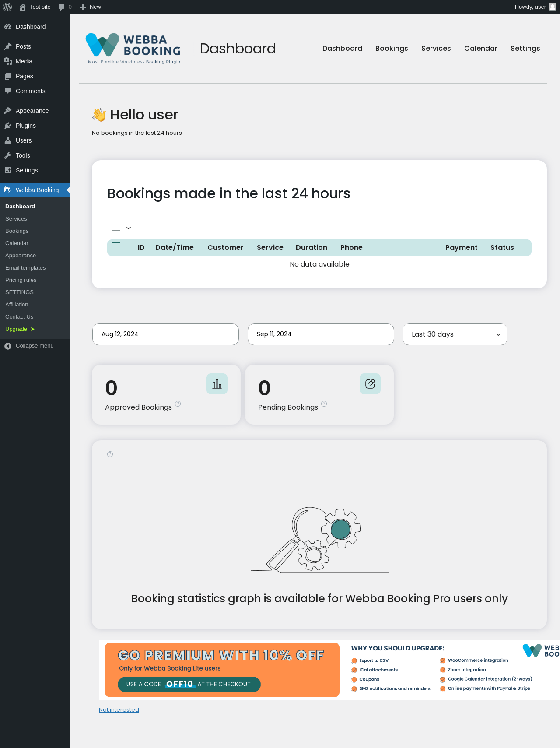The height and width of the screenshot is (748, 560).
Task: Click the Collapse menu arrow icon
Action: pos(8,346)
